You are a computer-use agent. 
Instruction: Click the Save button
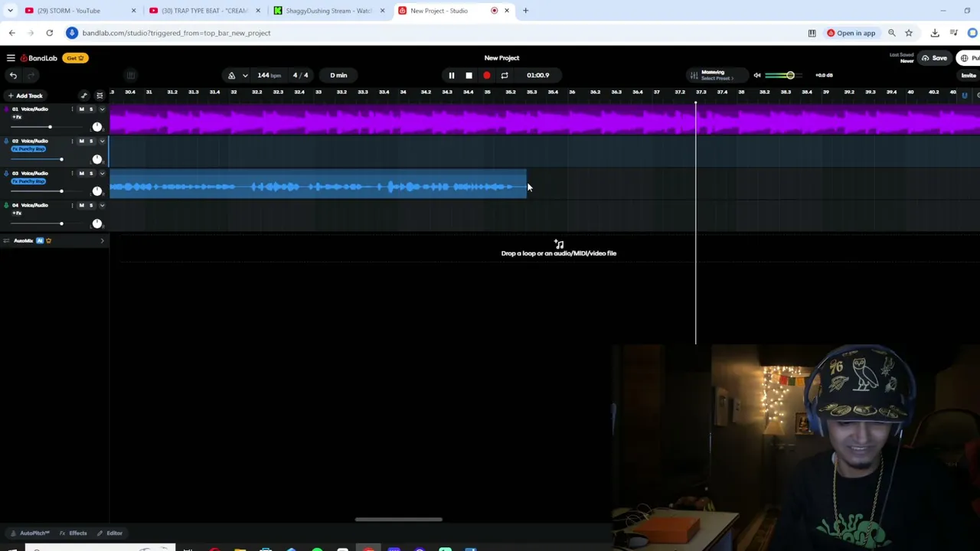coord(935,58)
